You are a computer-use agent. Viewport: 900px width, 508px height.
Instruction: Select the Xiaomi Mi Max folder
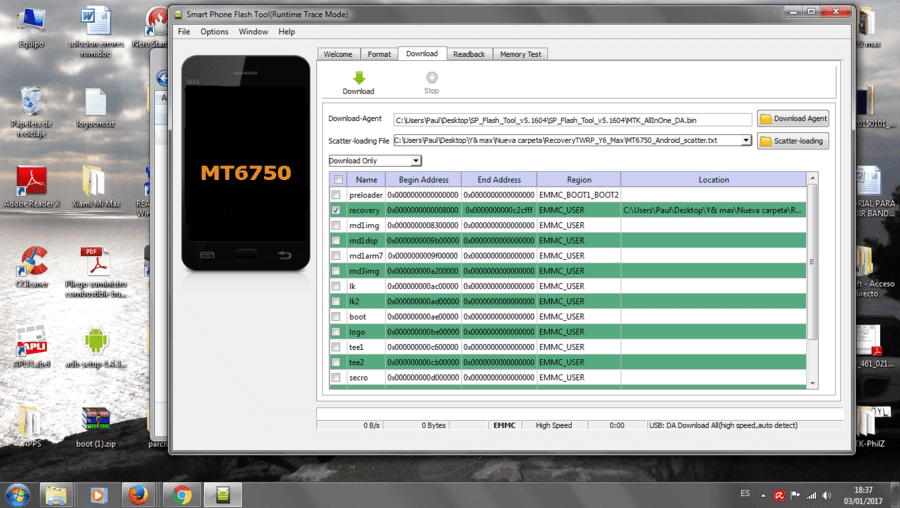click(95, 187)
